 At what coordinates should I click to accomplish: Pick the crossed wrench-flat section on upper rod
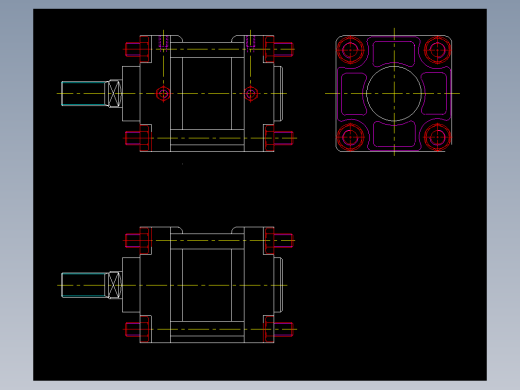[x=115, y=93]
